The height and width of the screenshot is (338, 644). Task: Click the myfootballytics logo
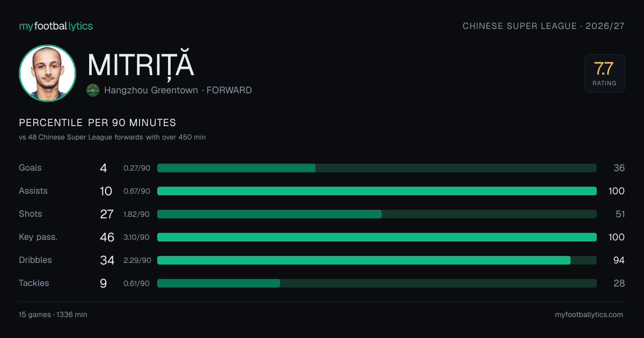click(56, 26)
